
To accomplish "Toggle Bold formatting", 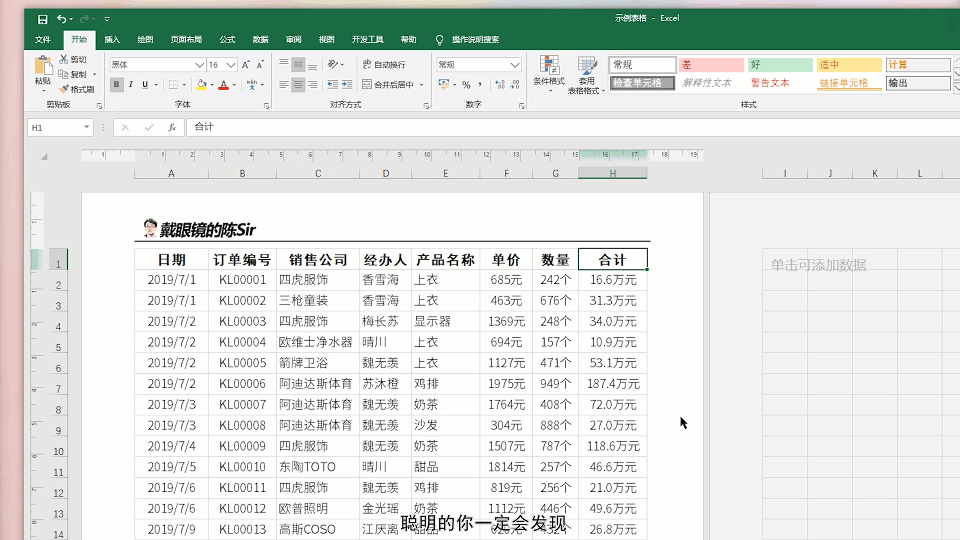I will pyautogui.click(x=116, y=84).
